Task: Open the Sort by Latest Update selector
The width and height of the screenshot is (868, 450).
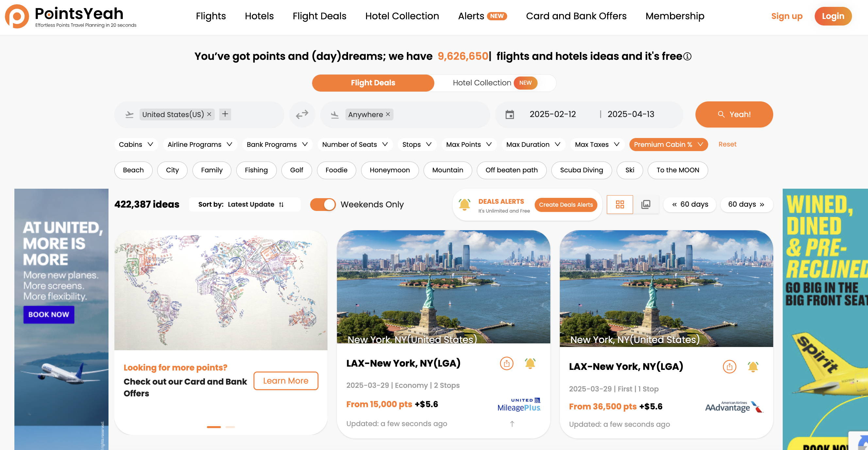Action: click(244, 205)
